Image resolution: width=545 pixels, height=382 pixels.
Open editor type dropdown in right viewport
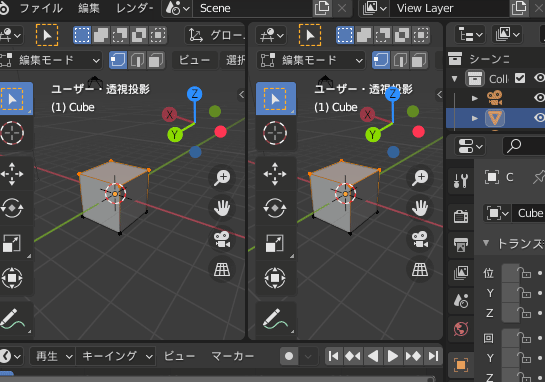pyautogui.click(x=271, y=35)
